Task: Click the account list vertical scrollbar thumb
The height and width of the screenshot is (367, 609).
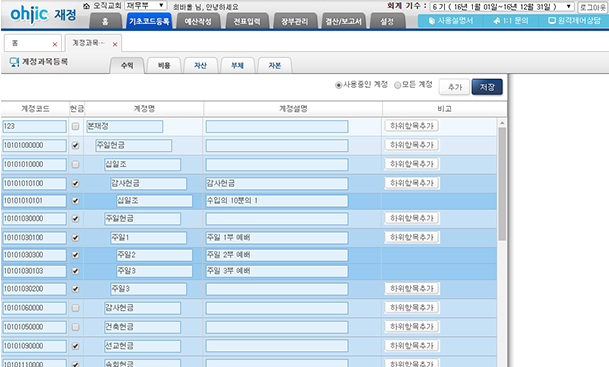Action: [x=502, y=184]
